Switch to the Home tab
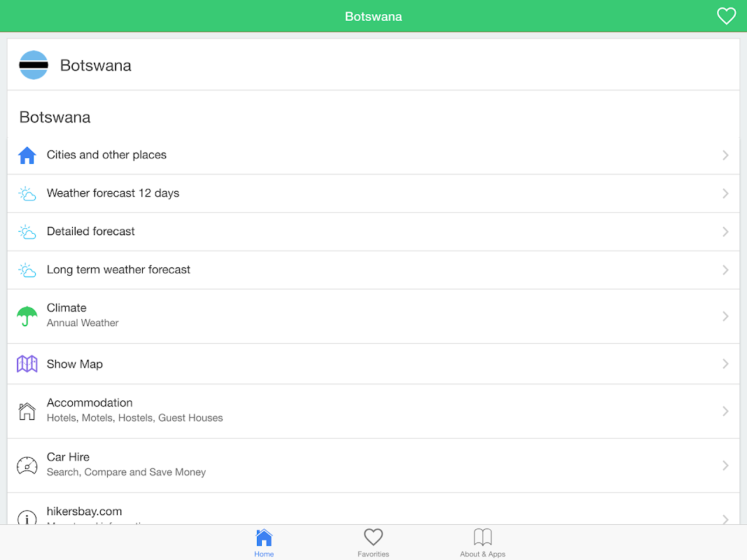This screenshot has width=747, height=560. 264,543
